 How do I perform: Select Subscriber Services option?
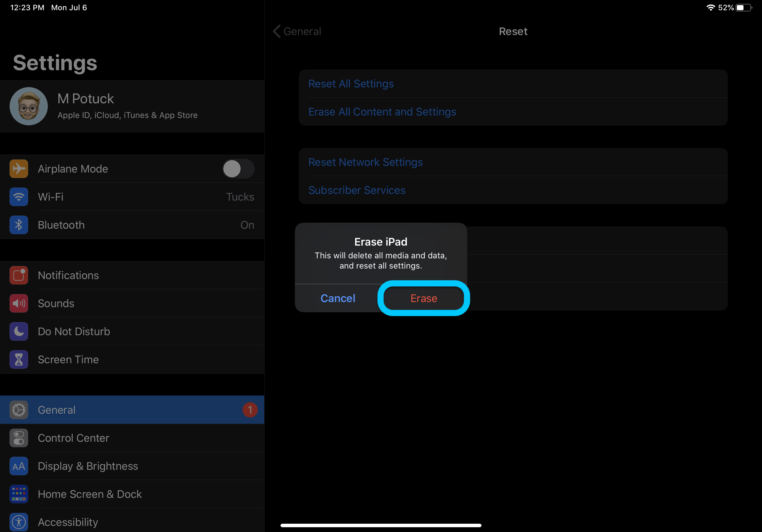(x=357, y=189)
